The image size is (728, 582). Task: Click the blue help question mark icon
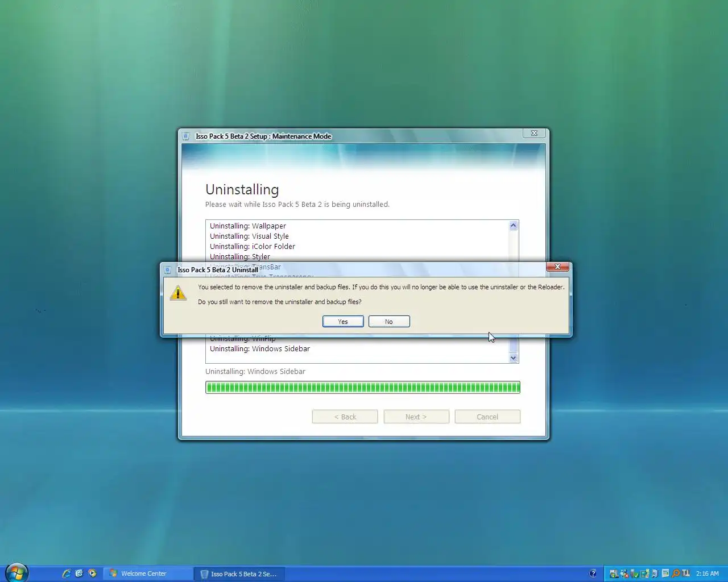click(593, 573)
